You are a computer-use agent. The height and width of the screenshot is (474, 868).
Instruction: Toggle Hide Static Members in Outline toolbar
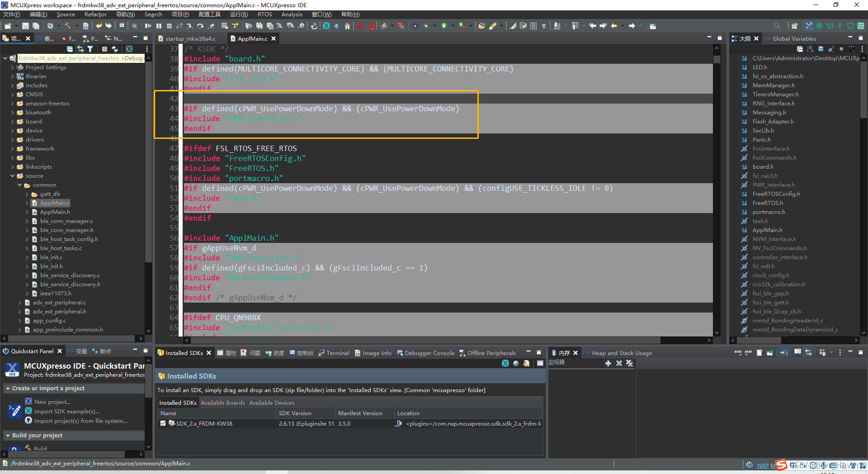point(831,49)
